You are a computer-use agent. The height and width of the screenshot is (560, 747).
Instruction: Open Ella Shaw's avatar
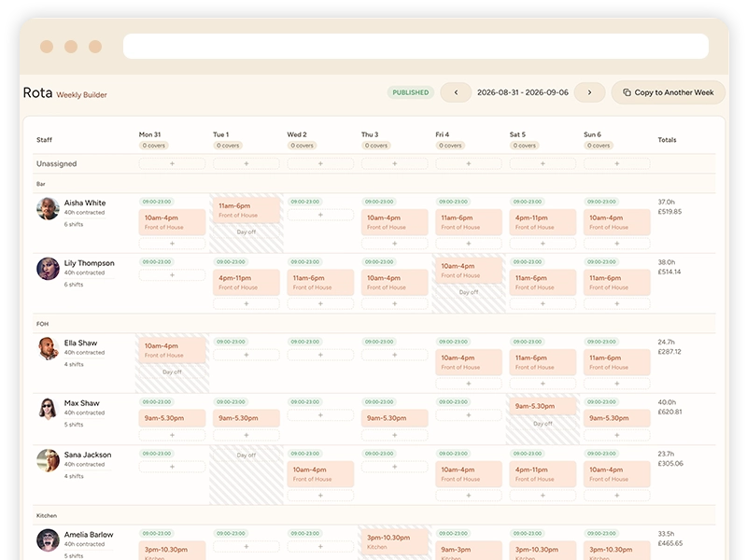coord(49,348)
